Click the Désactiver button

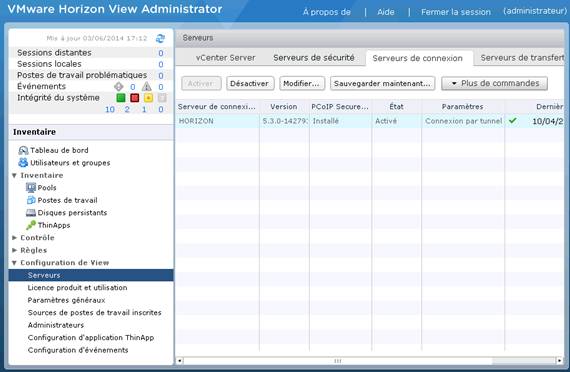pos(249,84)
